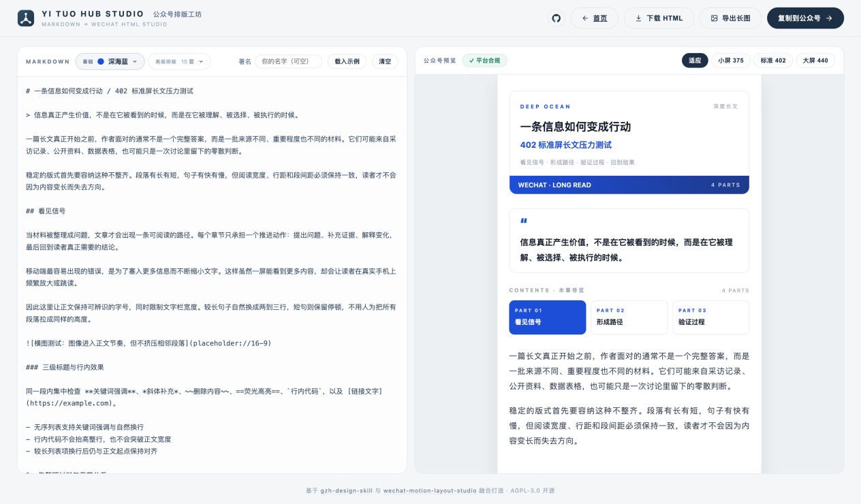
Task: Click 下载 HTML download button
Action: click(x=659, y=18)
